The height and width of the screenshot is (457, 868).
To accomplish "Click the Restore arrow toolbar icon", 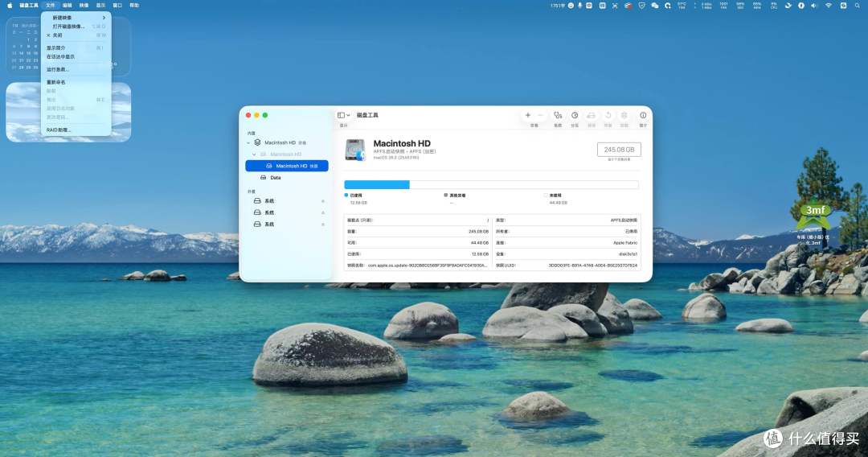I will (608, 115).
